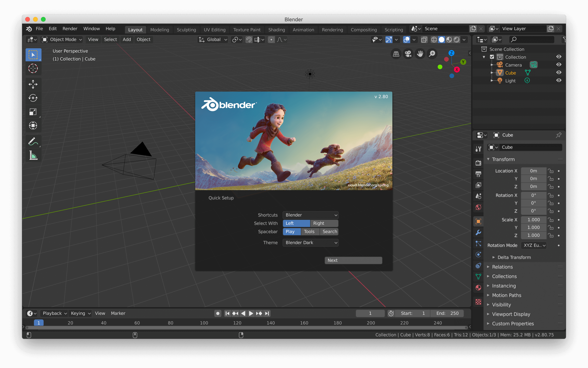
Task: Open the Physics properties tab (orbit icon)
Action: (x=478, y=255)
